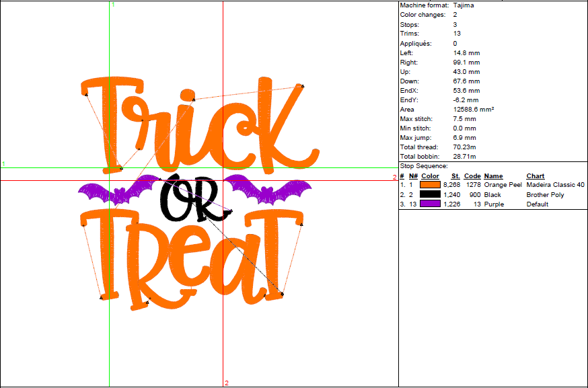The image size is (588, 388).
Task: Click the 'Code' column header
Action: tap(472, 176)
